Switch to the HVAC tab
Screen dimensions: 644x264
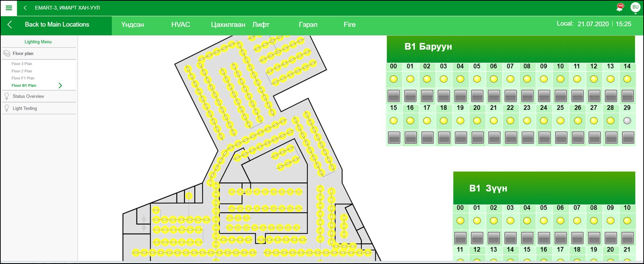[181, 25]
